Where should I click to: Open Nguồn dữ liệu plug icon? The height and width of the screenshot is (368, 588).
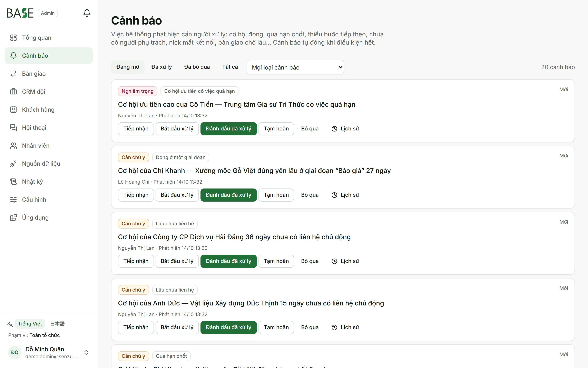(x=13, y=164)
